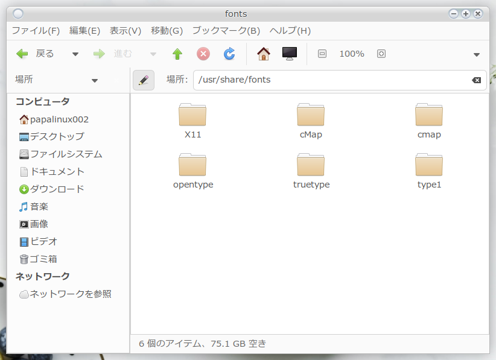
Task: Clear the location field text
Action: 477,80
